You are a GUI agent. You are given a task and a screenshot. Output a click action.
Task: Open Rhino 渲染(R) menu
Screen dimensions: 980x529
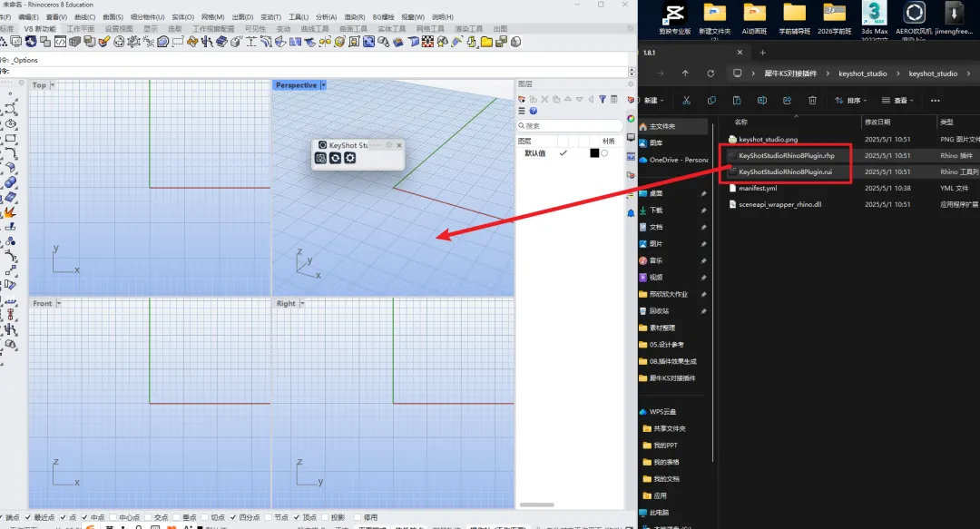point(355,17)
